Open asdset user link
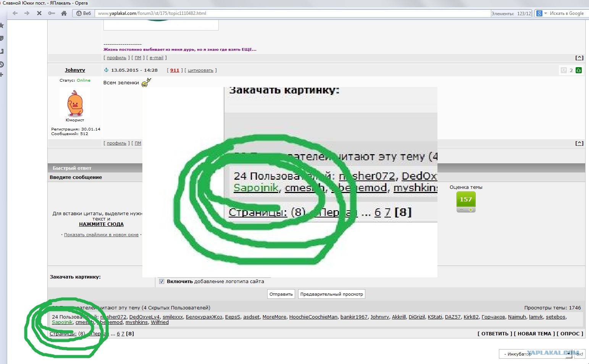The image size is (589, 364). tap(251, 317)
